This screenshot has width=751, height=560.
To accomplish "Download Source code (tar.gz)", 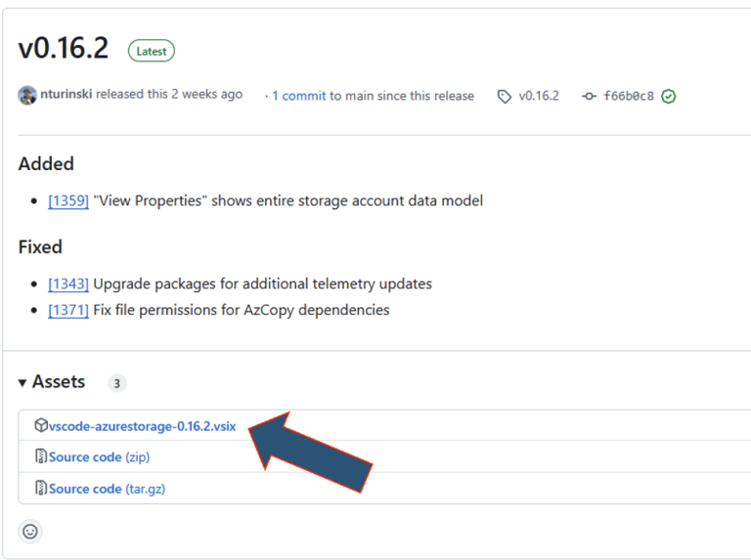I will point(107,489).
